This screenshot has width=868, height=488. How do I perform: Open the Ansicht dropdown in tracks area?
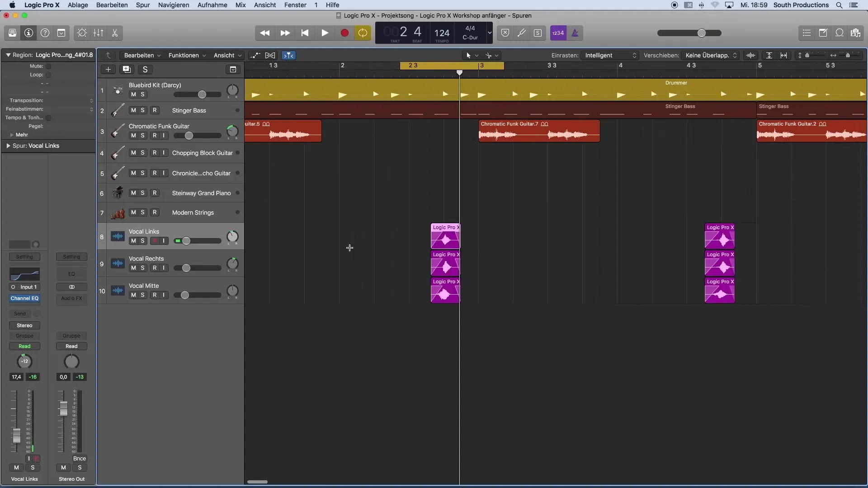point(227,56)
